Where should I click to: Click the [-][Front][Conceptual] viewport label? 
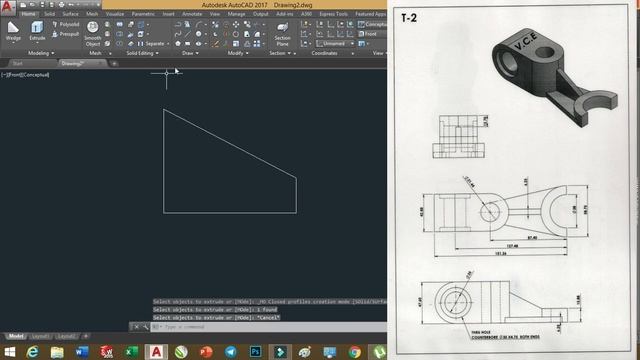(x=25, y=75)
